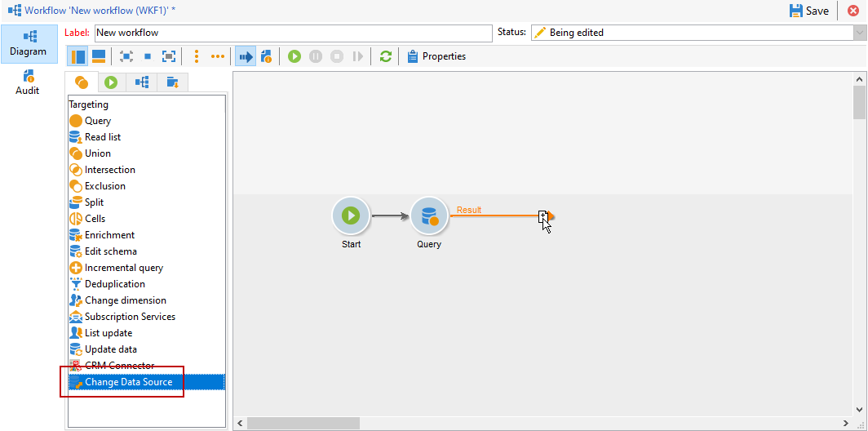Viewport: 868px width, 431px height.
Task: Click the zoom-in diagram toolbar icon
Action: coord(126,56)
